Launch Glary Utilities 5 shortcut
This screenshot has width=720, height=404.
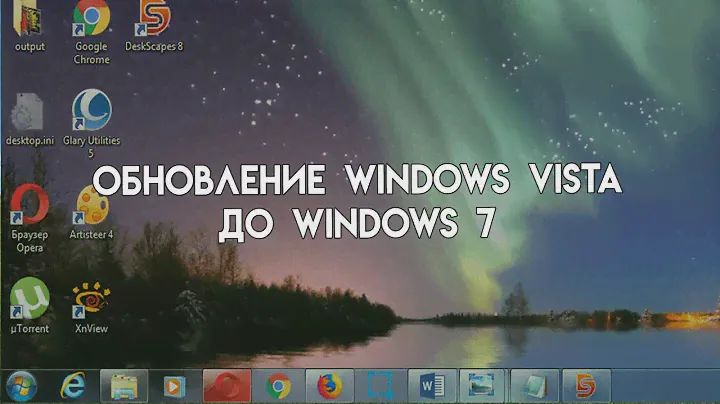pos(91,112)
